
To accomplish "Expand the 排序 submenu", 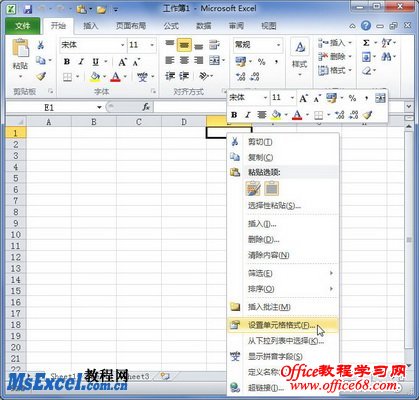I will point(283,289).
